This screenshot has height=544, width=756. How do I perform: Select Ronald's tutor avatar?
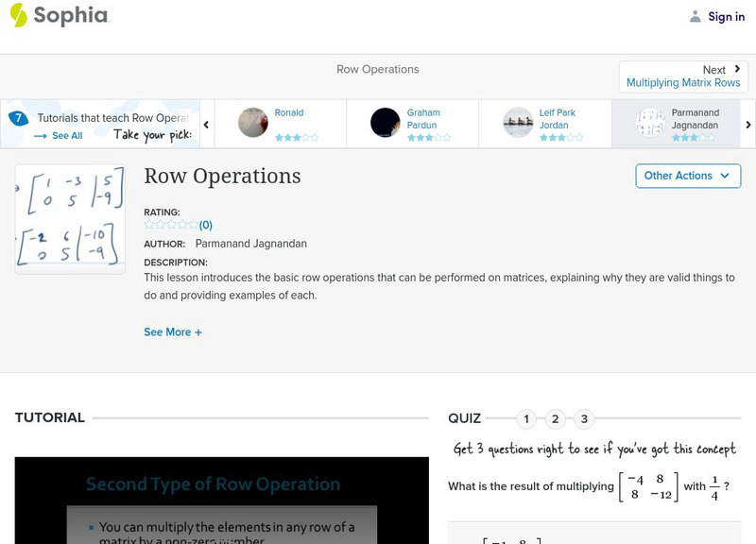coord(255,124)
